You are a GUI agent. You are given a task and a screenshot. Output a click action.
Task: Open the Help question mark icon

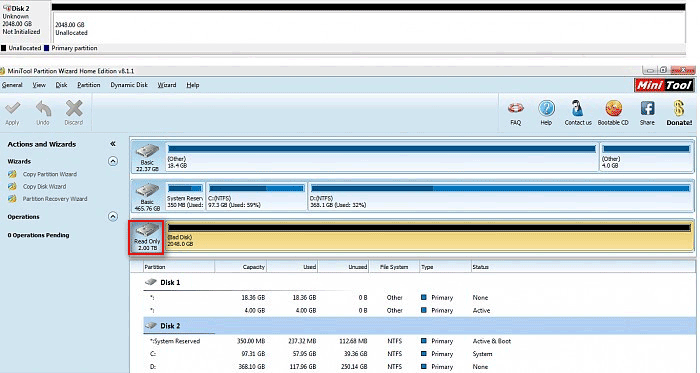tap(546, 108)
